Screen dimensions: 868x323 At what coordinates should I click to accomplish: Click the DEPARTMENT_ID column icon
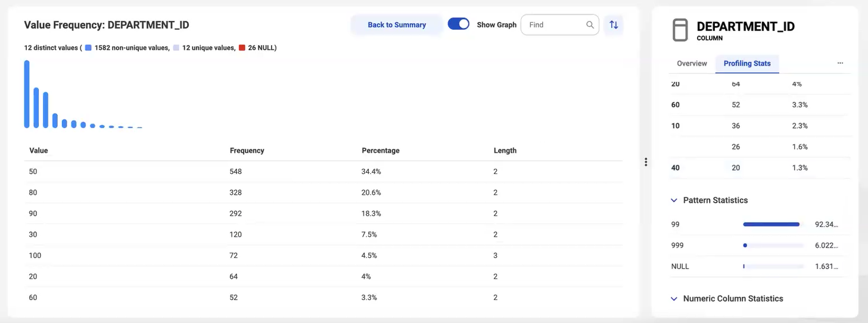point(680,30)
